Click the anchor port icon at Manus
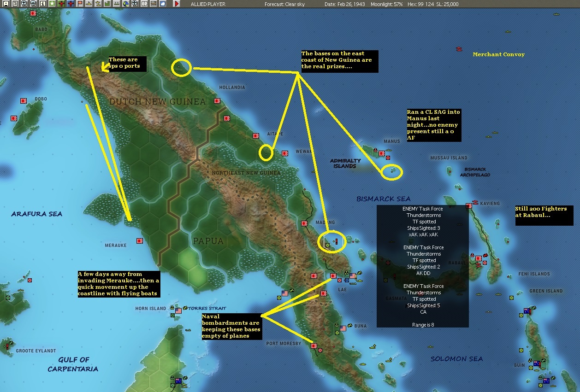Viewport: 580px width, 392px height. click(376, 151)
